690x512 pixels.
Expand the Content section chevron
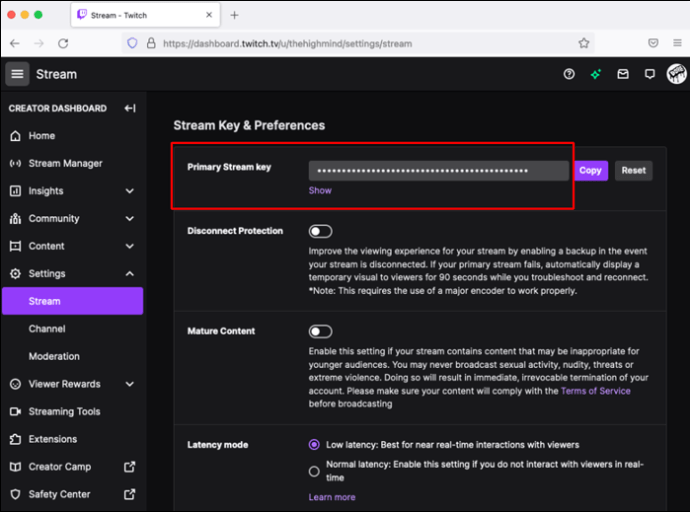(129, 246)
